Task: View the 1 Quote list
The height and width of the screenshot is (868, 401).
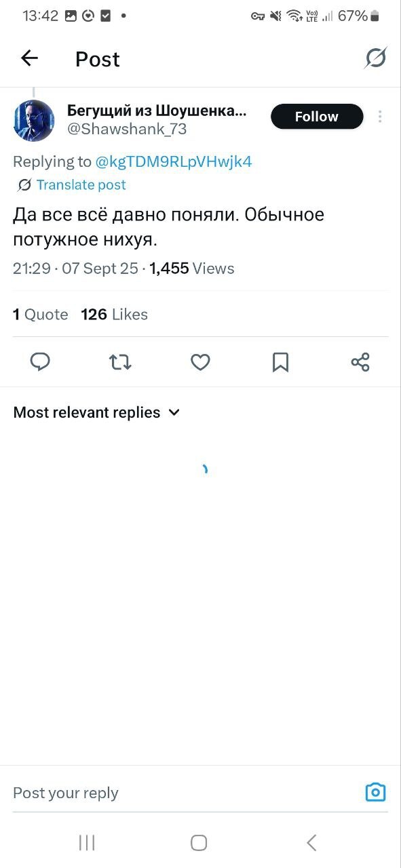Action: pyautogui.click(x=41, y=314)
